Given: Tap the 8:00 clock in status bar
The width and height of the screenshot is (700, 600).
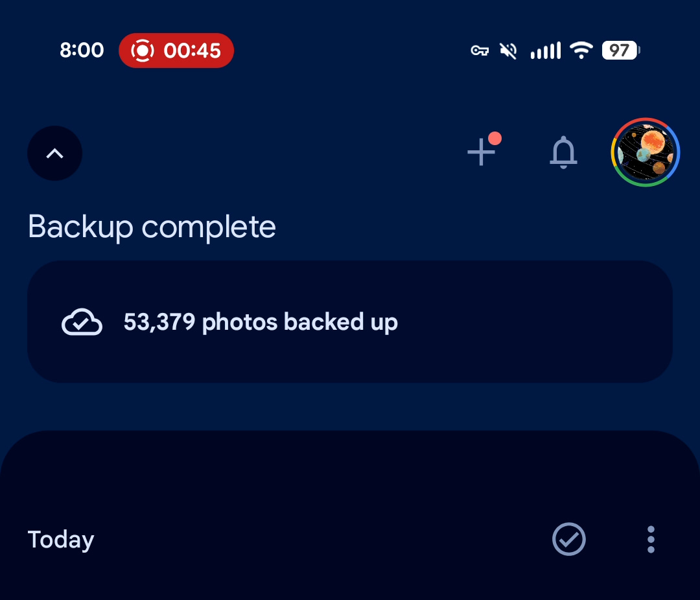Looking at the screenshot, I should coord(82,51).
